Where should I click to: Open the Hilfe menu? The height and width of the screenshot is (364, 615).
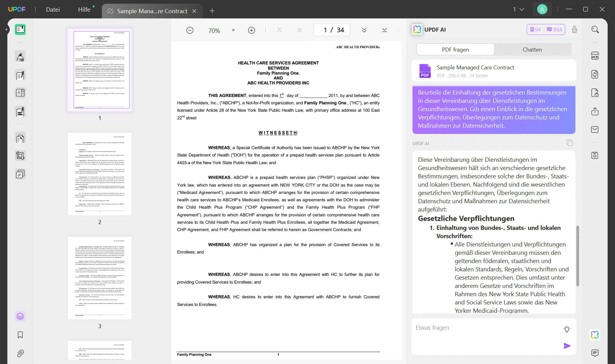[x=84, y=10]
